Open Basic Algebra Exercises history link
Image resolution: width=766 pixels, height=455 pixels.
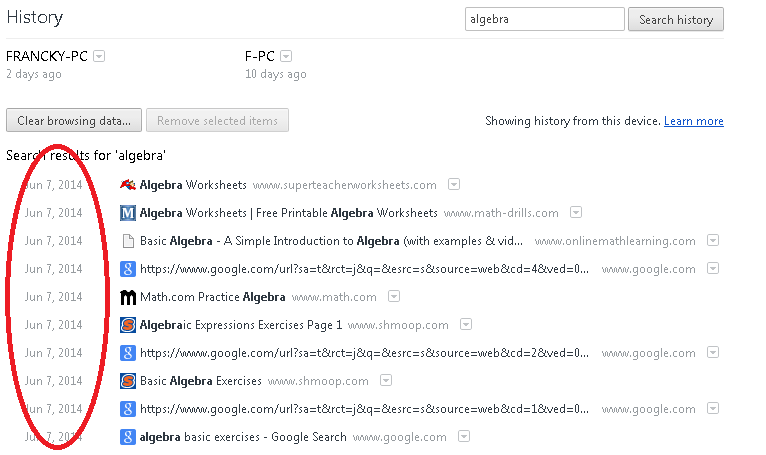[x=200, y=381]
